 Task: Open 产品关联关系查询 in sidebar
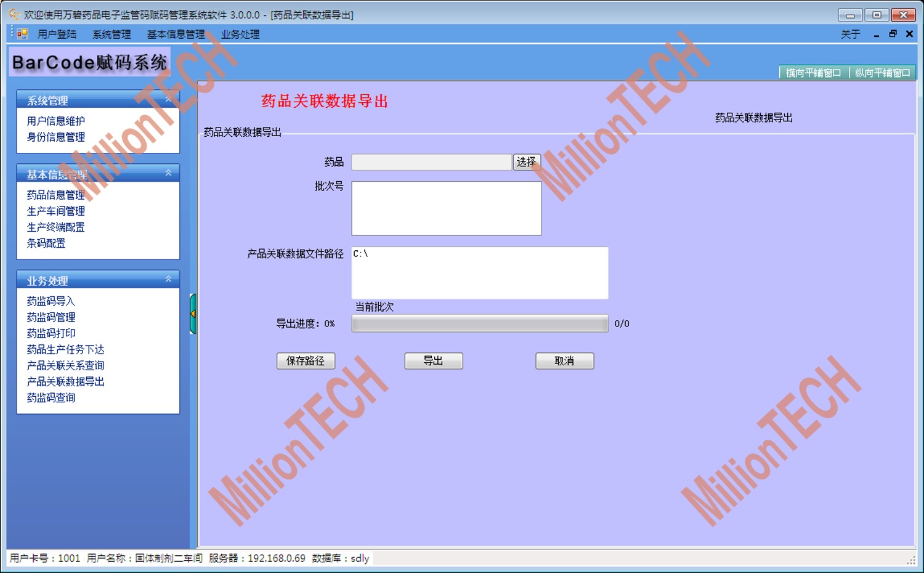click(66, 365)
